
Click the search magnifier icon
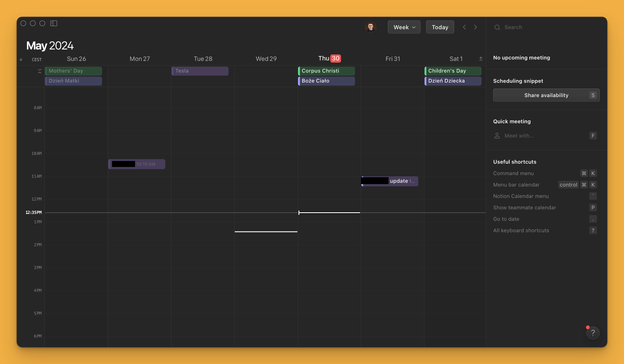click(x=497, y=27)
